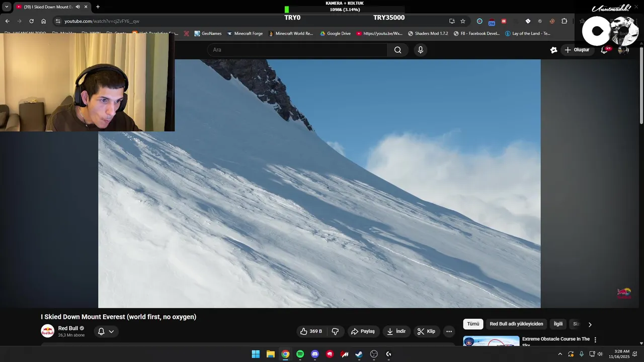This screenshot has width=644, height=362.
Task: Open the Google Drive bookmark
Action: pos(335,34)
